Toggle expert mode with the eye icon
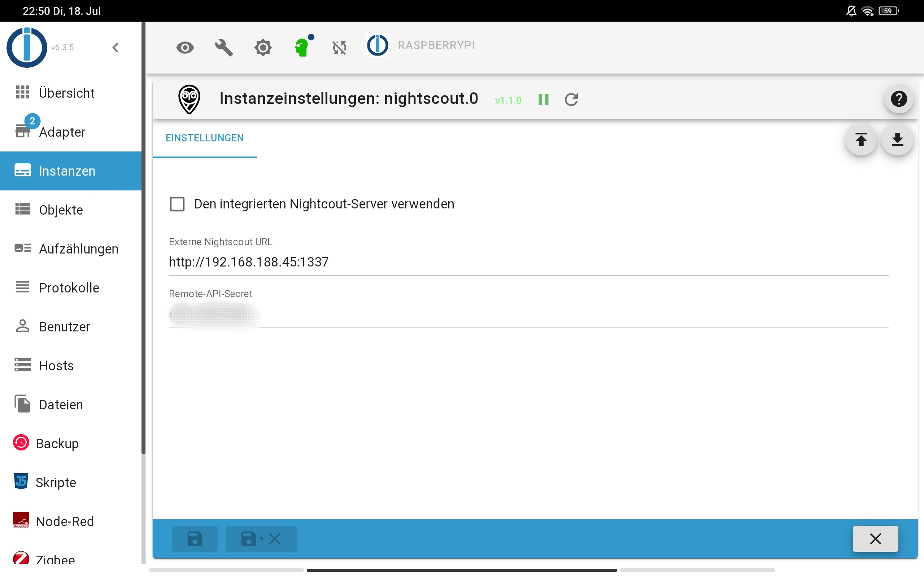 pyautogui.click(x=185, y=47)
